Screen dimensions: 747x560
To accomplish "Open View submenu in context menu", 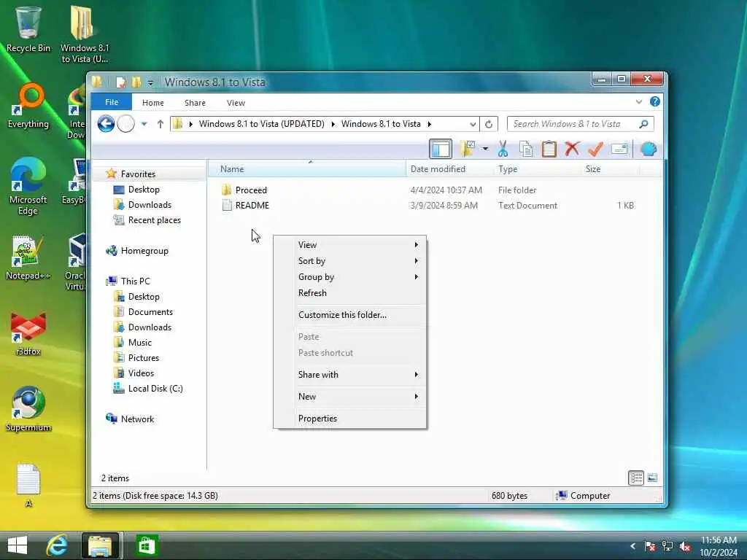I will (349, 245).
